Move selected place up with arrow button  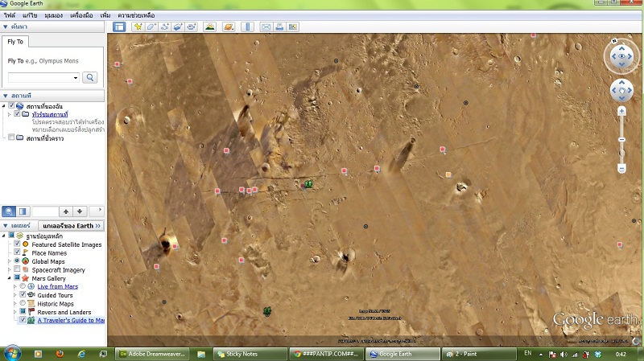point(66,211)
